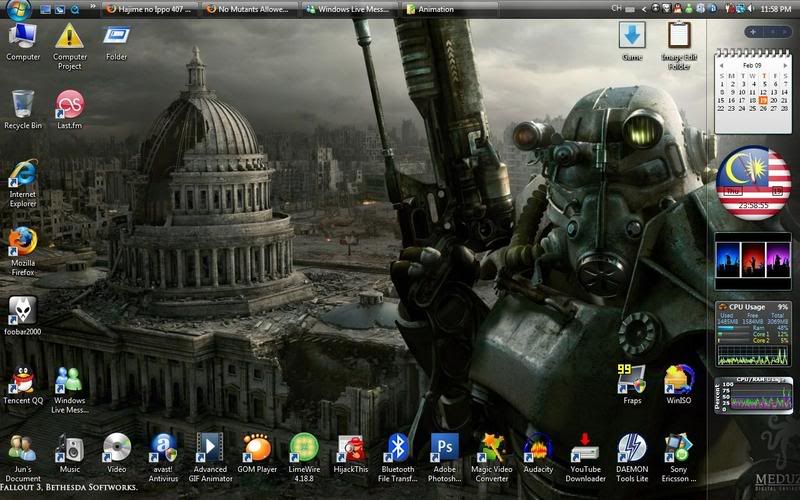Image resolution: width=800 pixels, height=500 pixels.
Task: Launch Last.fm shortcut
Action: coord(70,110)
